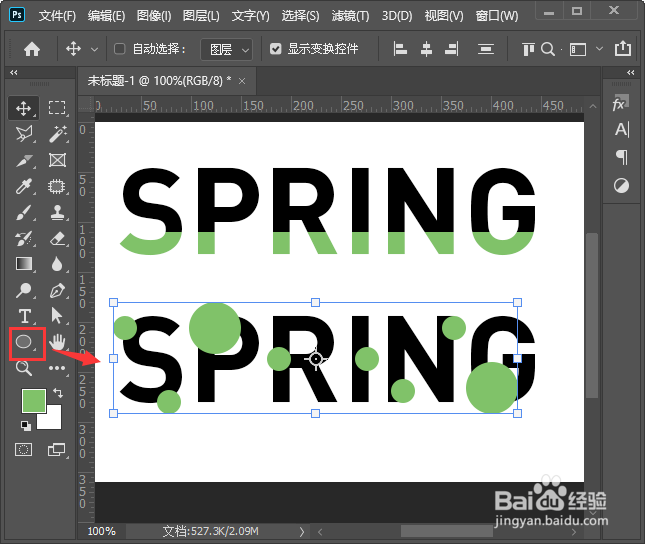Align left edges

[400, 49]
